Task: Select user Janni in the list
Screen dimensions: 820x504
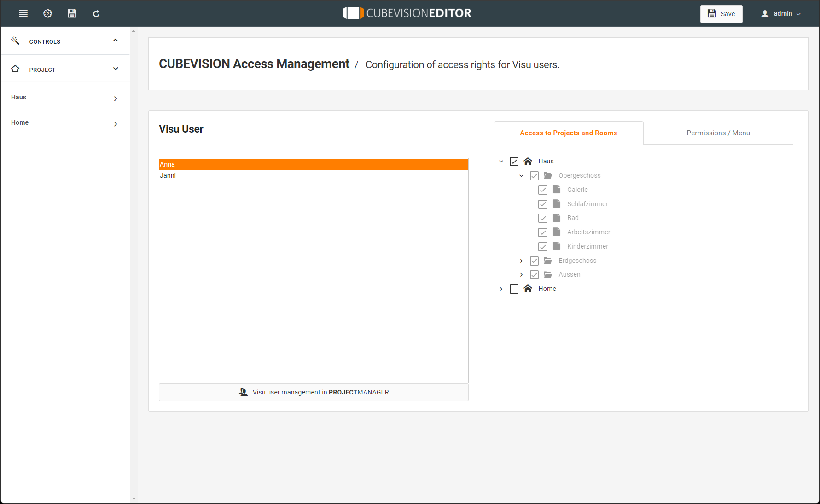Action: tap(314, 175)
